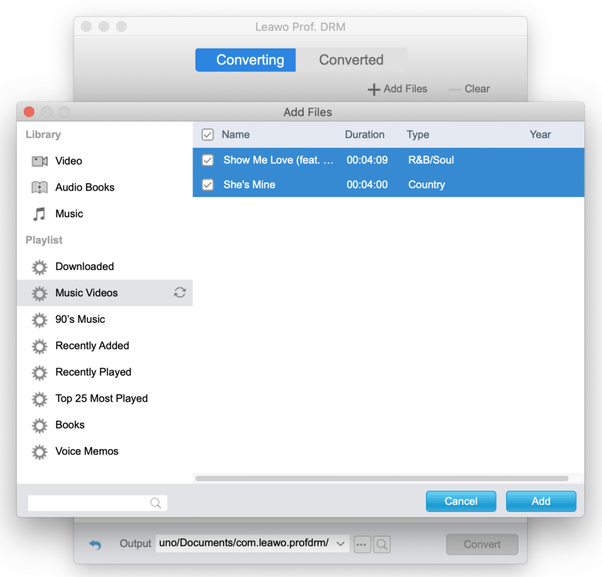
Task: Click the Books playlist gear icon
Action: click(40, 425)
